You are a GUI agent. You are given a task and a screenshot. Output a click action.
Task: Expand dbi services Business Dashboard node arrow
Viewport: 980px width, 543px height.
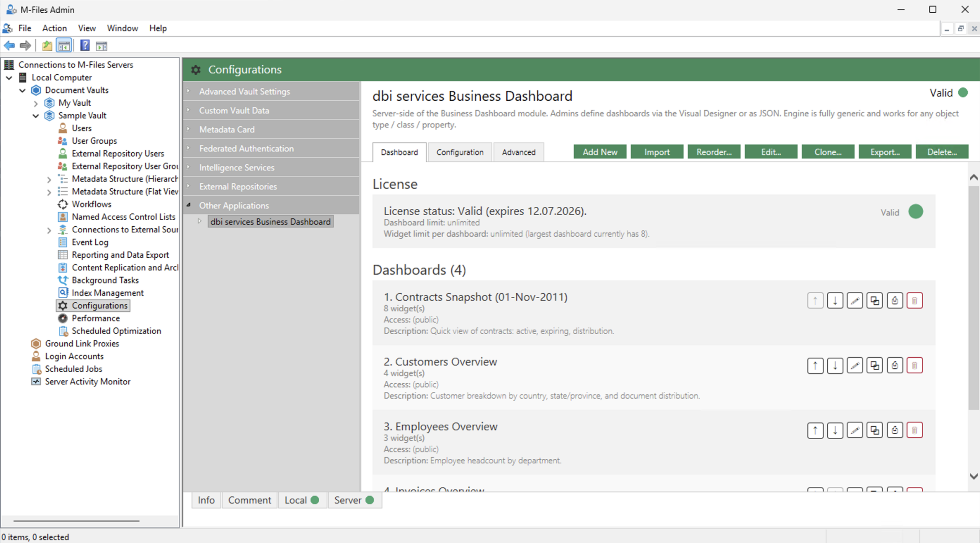click(x=200, y=221)
